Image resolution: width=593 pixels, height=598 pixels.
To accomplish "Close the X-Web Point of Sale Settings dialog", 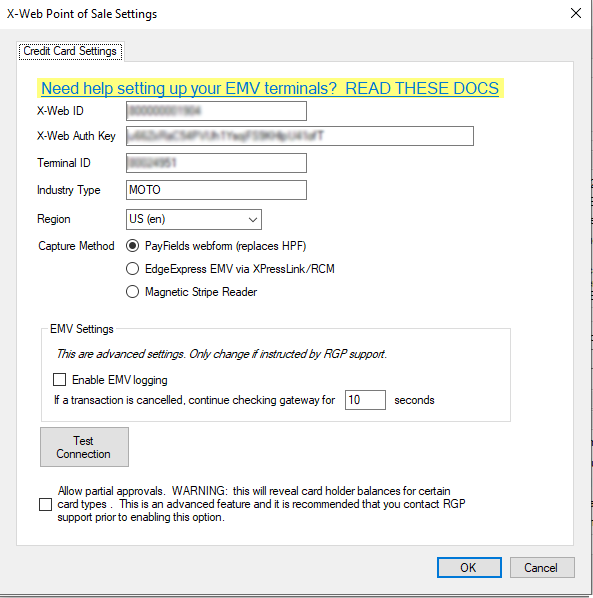I will [x=575, y=13].
